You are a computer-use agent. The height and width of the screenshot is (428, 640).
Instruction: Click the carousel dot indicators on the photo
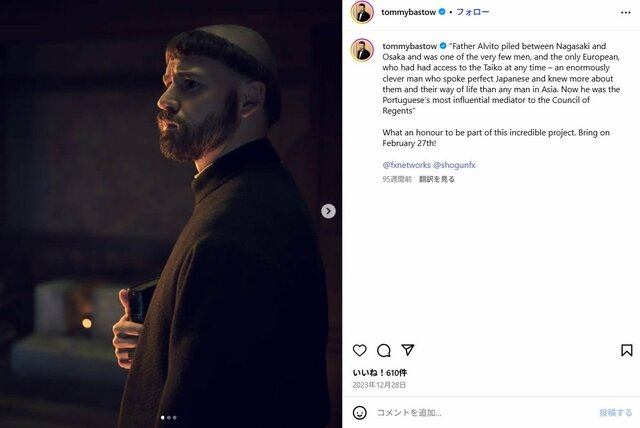point(169,417)
